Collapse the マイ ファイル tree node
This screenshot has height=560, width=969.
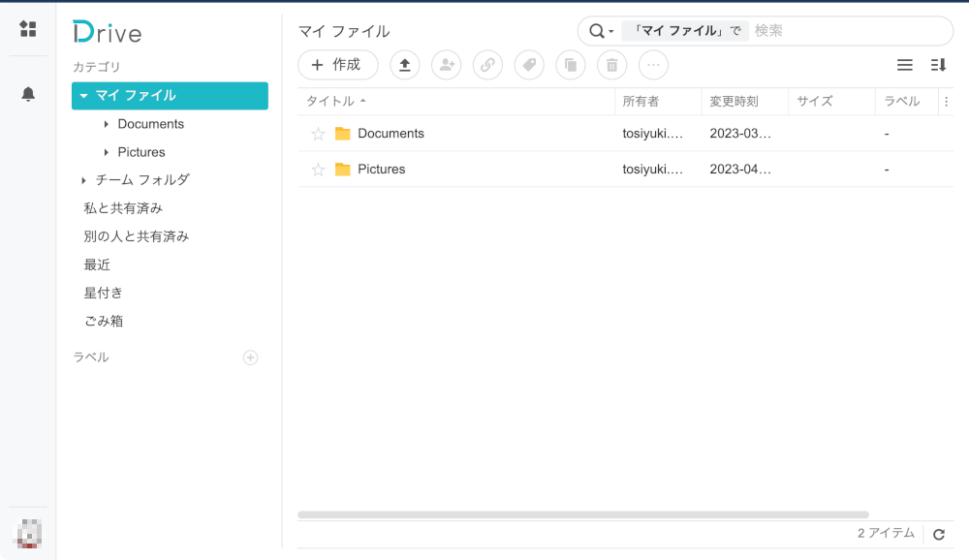tap(83, 96)
